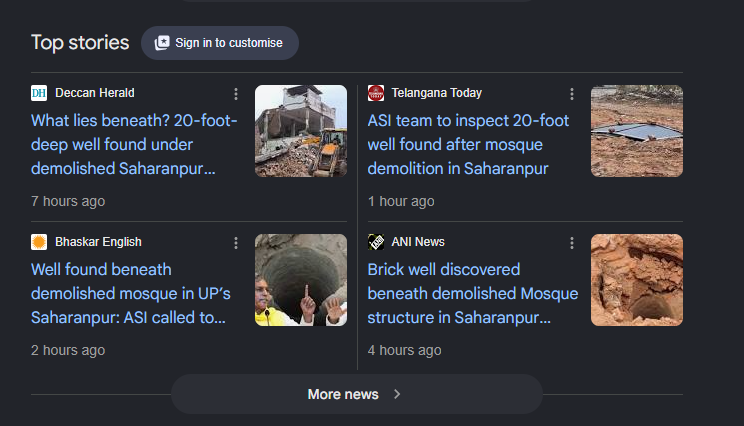Open 'Brick well discovered beneath demolished Mosque' headline
This screenshot has height=426, width=744.
click(473, 294)
